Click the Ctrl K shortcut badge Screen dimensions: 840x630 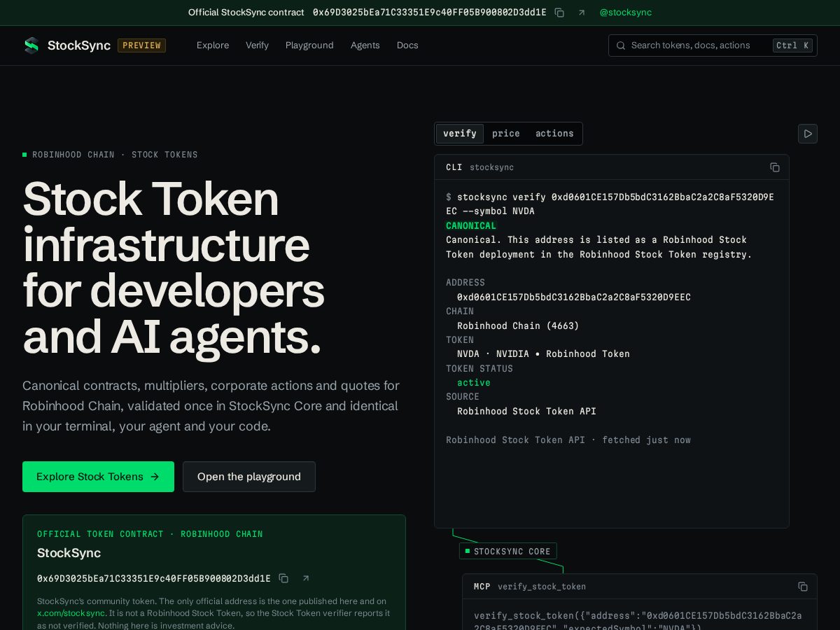point(792,45)
